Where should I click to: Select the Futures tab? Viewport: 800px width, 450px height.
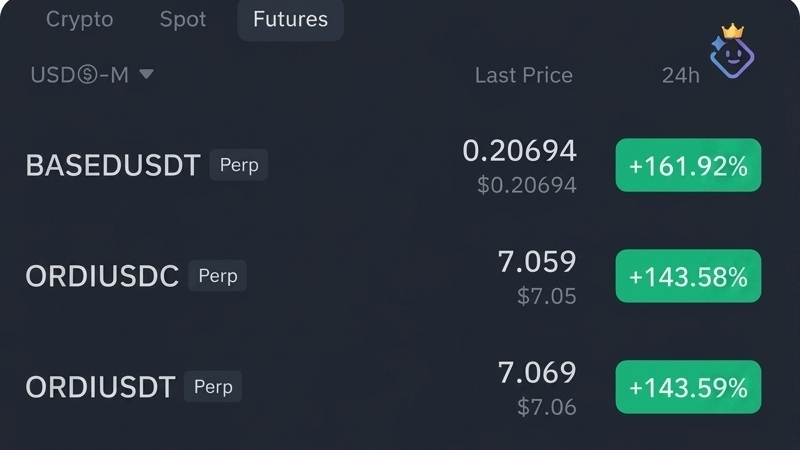pos(290,20)
